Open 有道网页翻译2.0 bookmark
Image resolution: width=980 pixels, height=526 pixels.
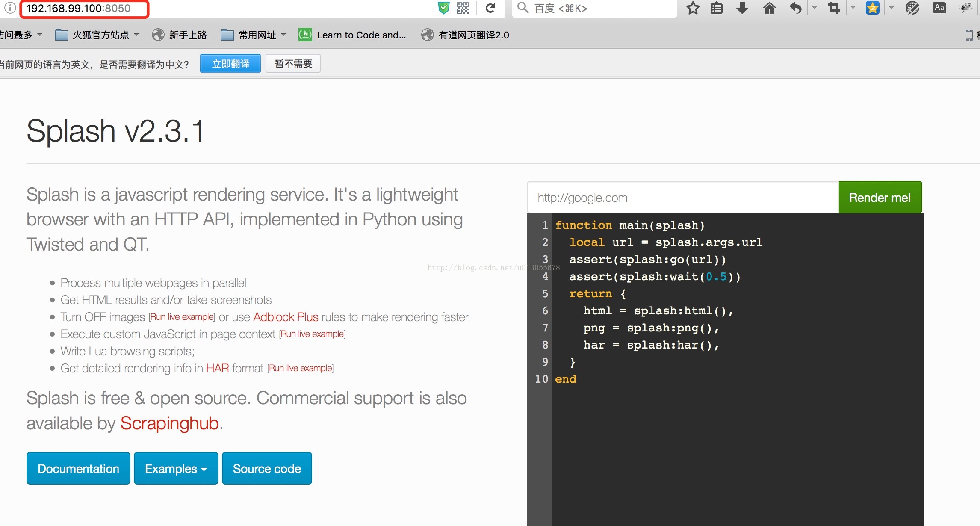pyautogui.click(x=465, y=35)
